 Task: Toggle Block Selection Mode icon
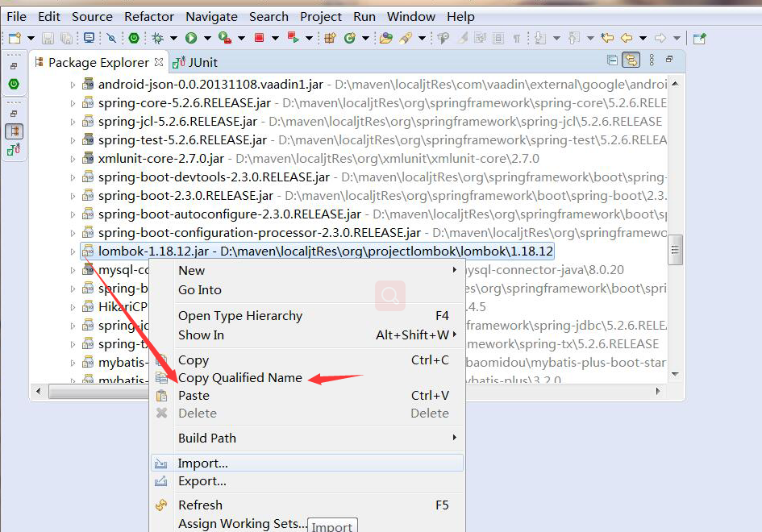498,38
